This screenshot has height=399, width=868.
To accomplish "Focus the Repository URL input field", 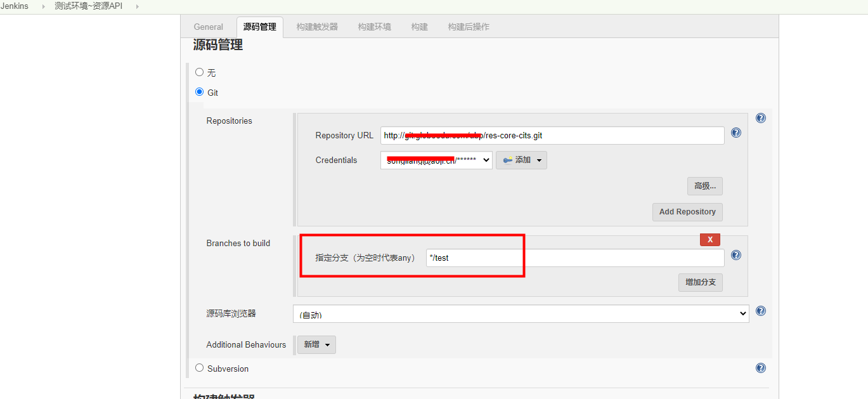I will [552, 135].
